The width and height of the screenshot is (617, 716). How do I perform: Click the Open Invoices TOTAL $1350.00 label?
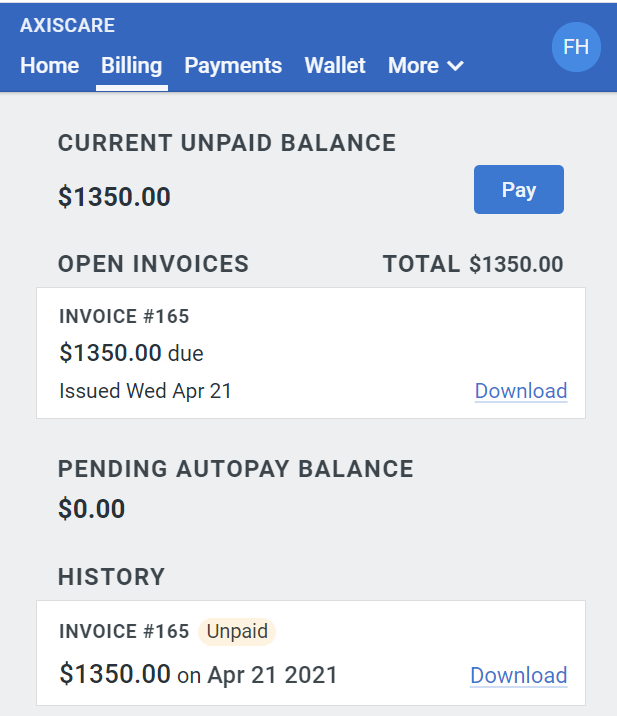473,264
